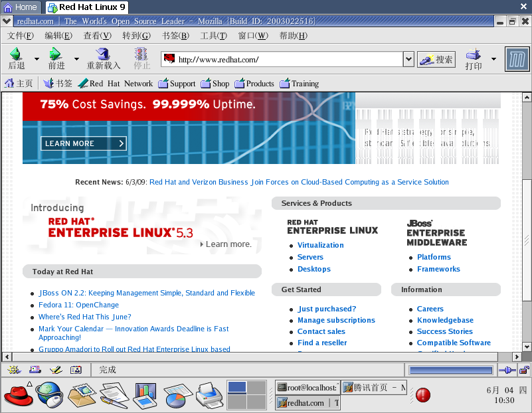This screenshot has width=532, height=413.
Task: Open Address Book icon in status bar
Action: (76, 370)
